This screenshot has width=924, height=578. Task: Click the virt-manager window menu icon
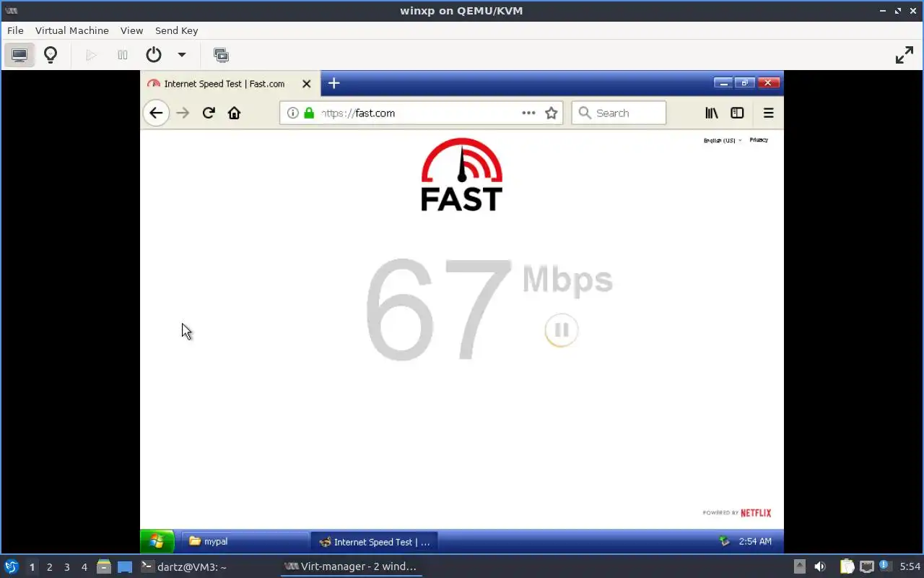[x=11, y=11]
